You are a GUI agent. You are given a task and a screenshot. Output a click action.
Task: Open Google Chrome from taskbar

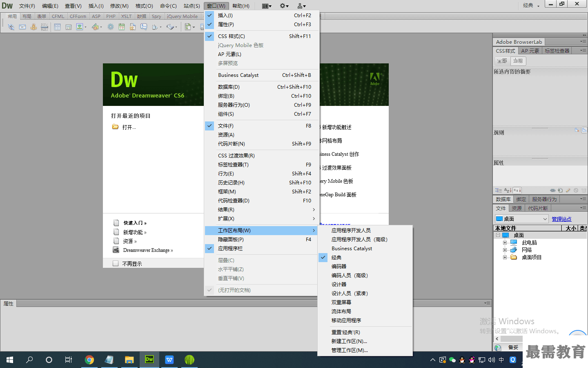[89, 360]
